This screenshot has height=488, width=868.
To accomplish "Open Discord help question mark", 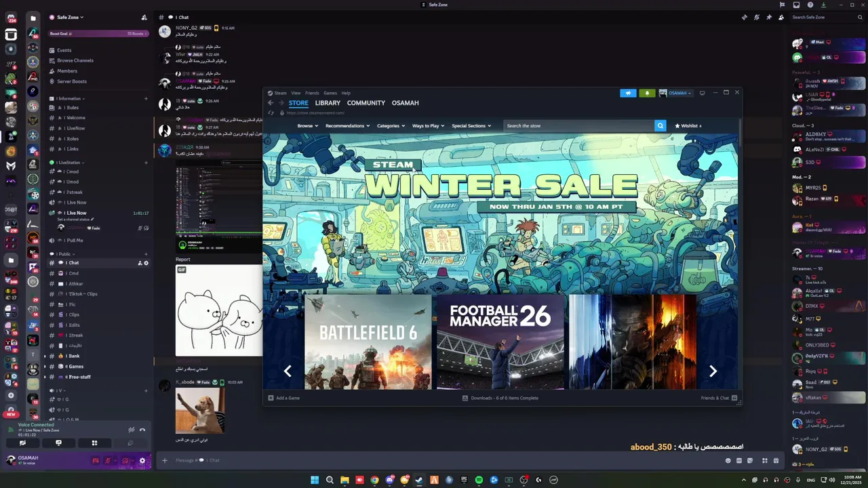I will click(x=810, y=5).
